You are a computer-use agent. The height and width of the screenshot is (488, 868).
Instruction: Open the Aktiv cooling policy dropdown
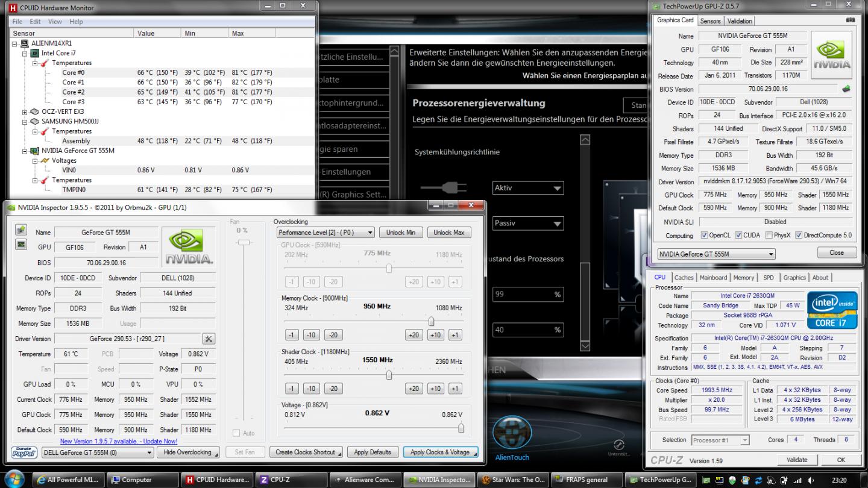pos(528,188)
